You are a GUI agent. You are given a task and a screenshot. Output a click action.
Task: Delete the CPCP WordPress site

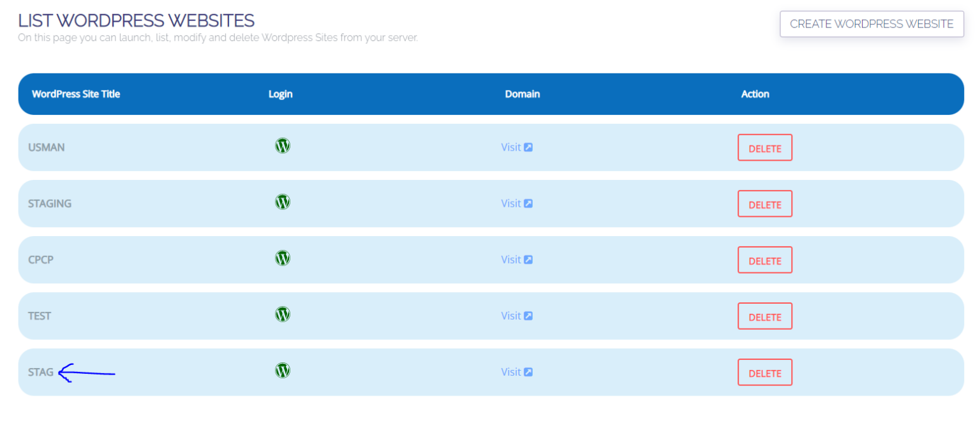click(764, 260)
